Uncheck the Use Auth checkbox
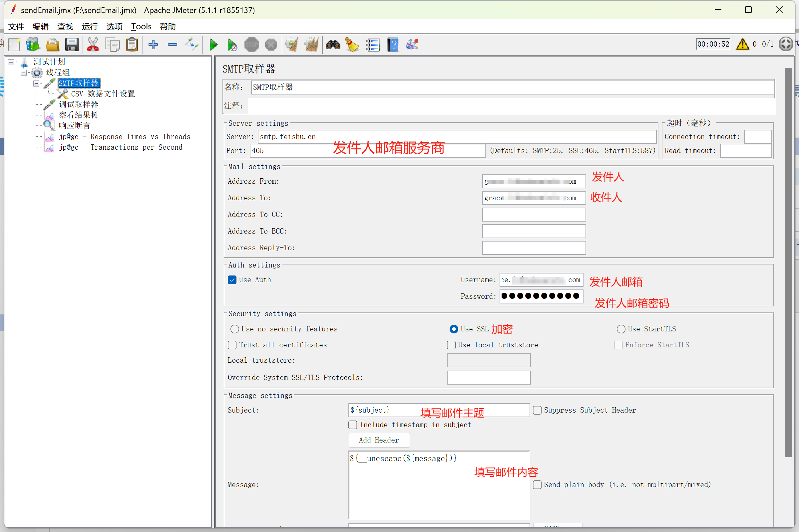The image size is (799, 532). (232, 280)
